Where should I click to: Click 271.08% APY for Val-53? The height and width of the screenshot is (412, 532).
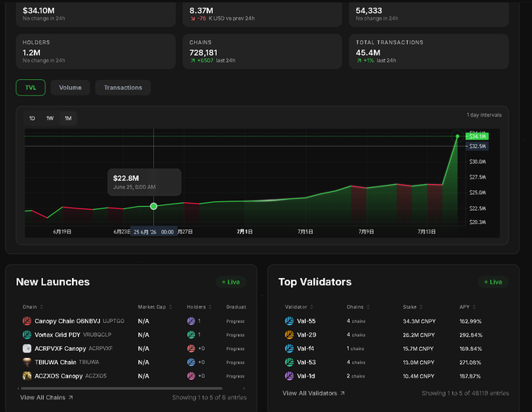[470, 362]
